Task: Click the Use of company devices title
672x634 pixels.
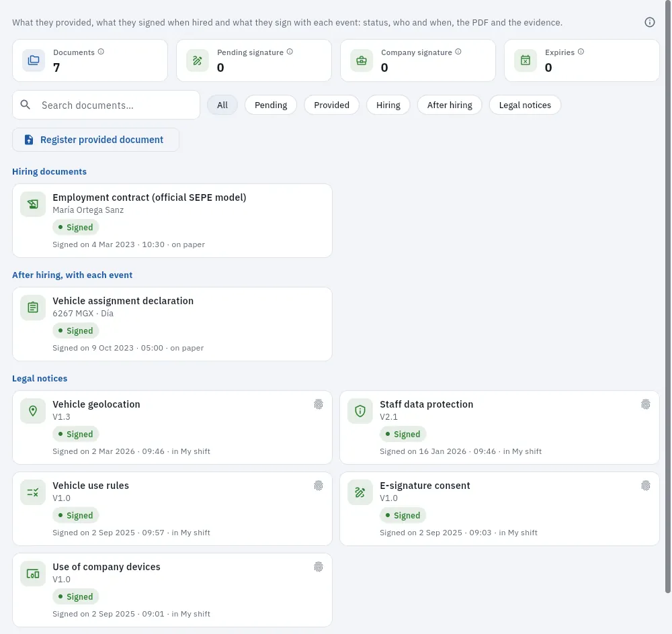Action: [x=107, y=567]
